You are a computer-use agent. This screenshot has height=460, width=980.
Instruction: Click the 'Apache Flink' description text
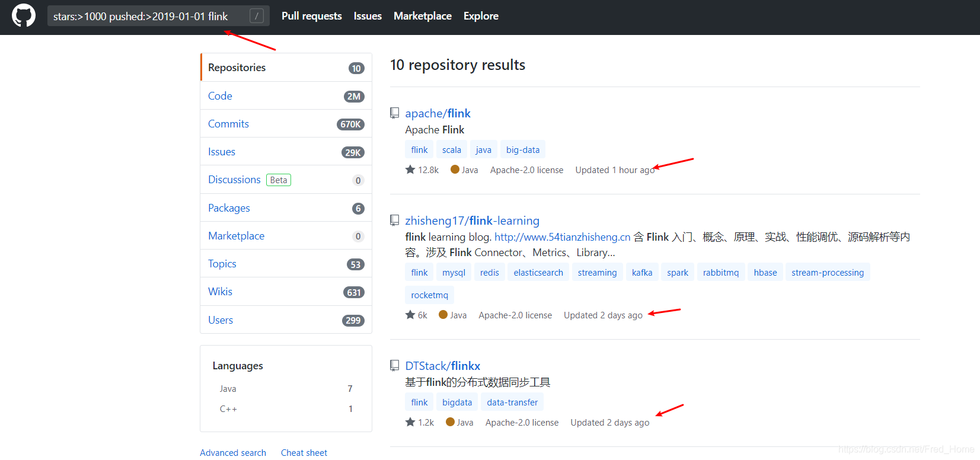coord(435,129)
